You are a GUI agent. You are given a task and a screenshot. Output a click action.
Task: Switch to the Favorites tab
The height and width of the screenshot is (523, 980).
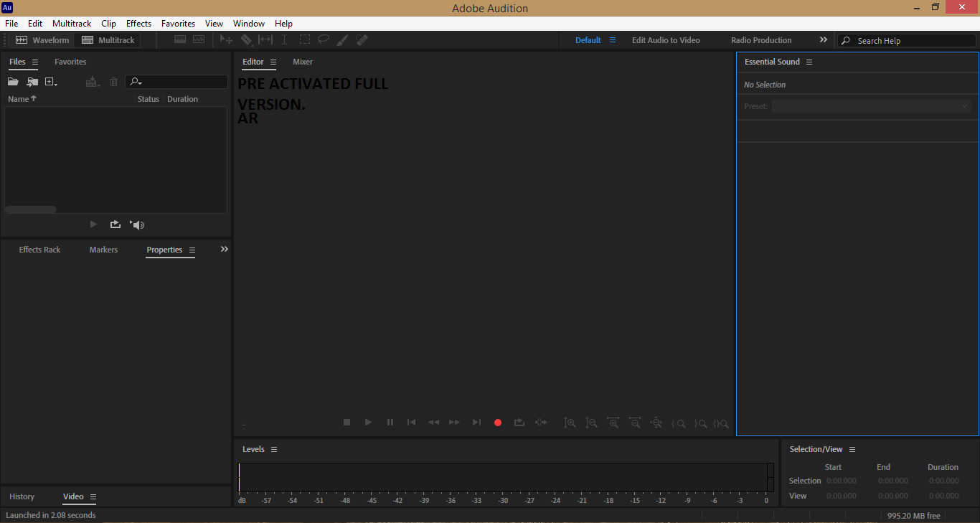coord(70,62)
